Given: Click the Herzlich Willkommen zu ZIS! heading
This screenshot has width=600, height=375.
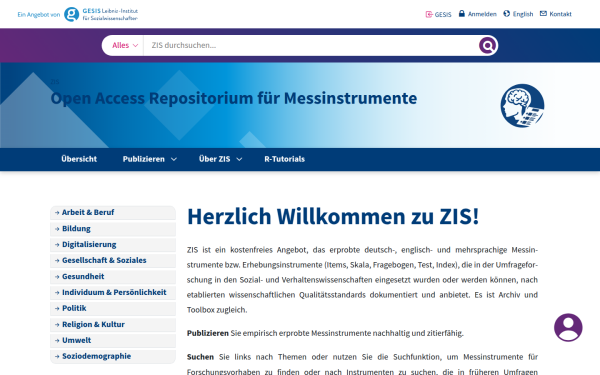Looking at the screenshot, I should [333, 217].
